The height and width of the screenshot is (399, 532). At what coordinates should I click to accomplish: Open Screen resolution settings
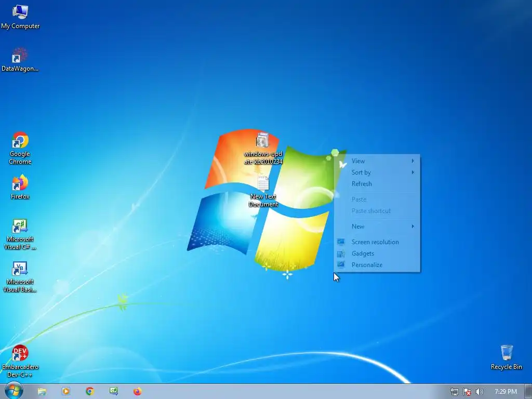(x=377, y=242)
